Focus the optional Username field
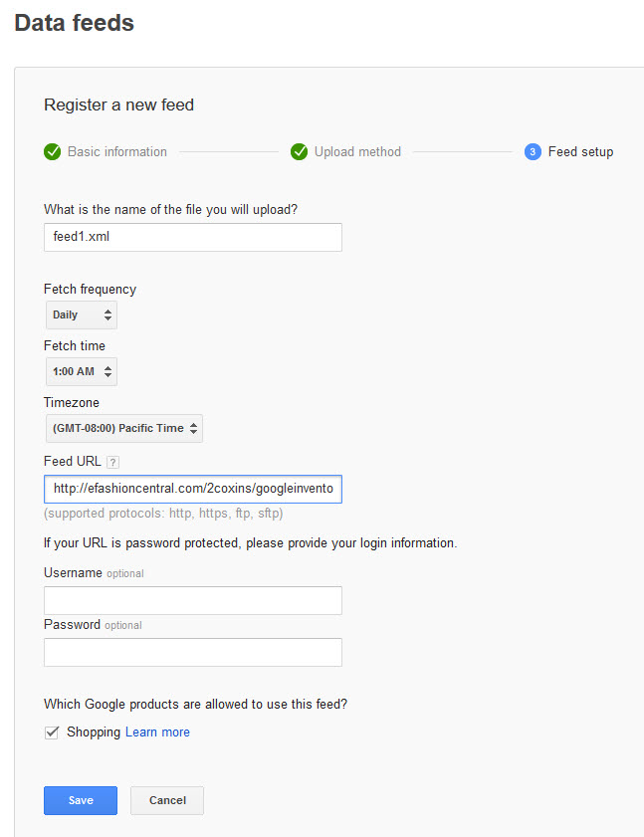Image resolution: width=644 pixels, height=837 pixels. point(193,600)
